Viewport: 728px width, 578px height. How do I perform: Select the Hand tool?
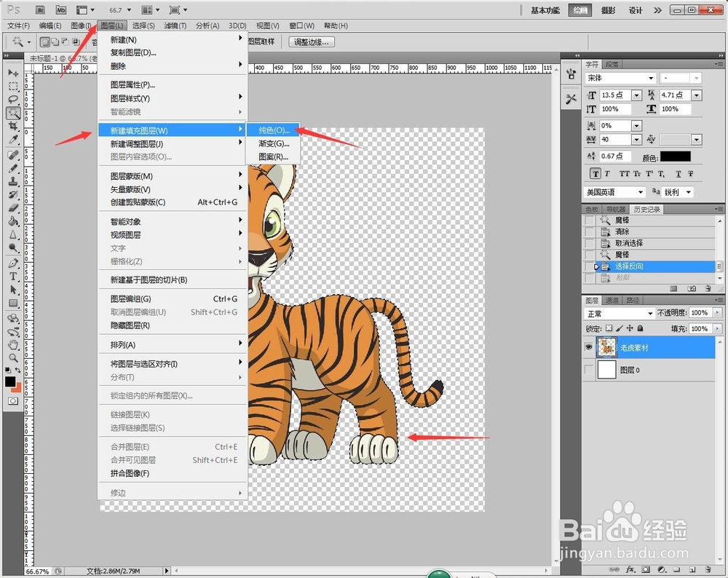(13, 344)
